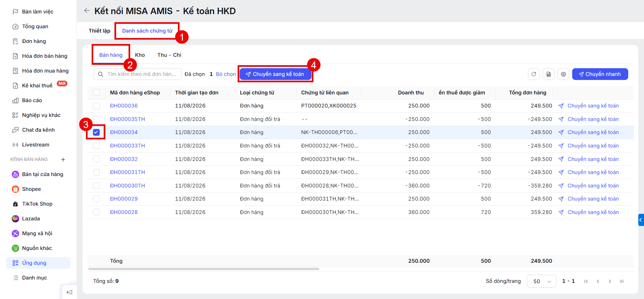Check the box for order ĐH000030TH
644x299 pixels.
click(x=96, y=185)
